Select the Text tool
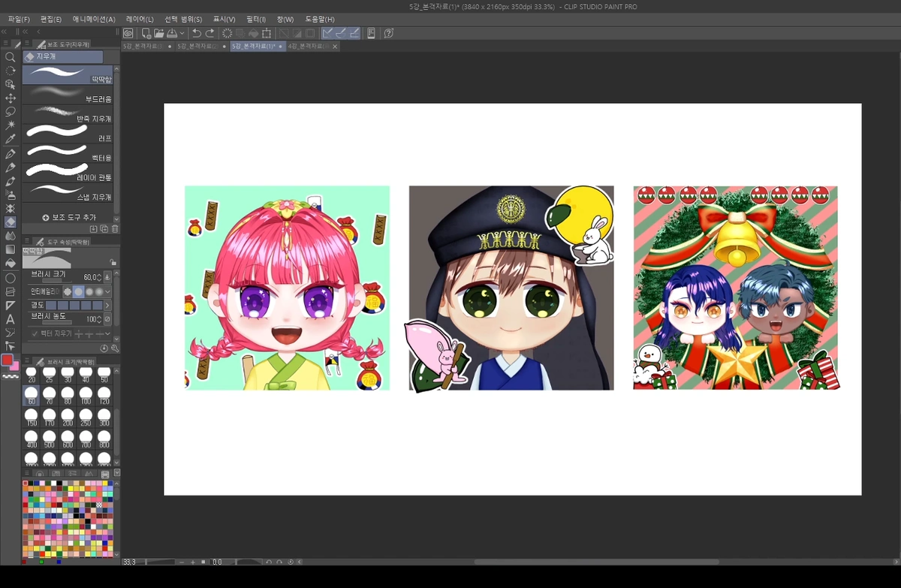 [11, 319]
